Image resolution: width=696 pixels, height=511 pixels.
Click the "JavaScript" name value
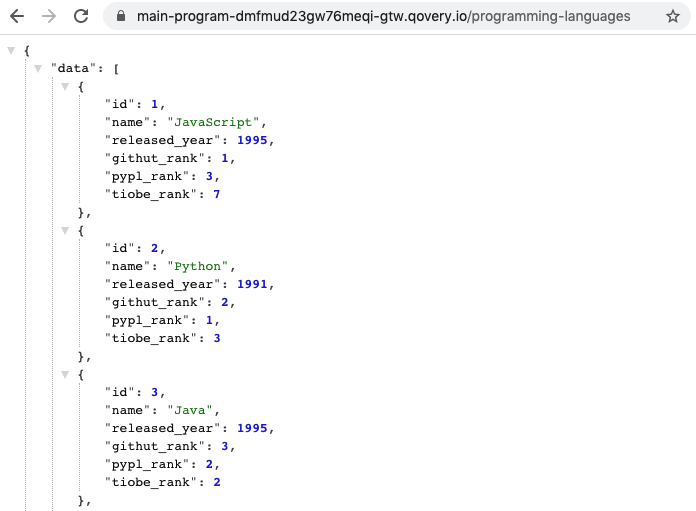pyautogui.click(x=213, y=122)
